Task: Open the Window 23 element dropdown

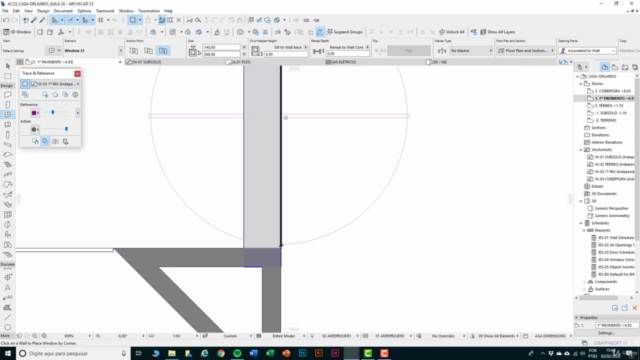Action: tap(121, 51)
